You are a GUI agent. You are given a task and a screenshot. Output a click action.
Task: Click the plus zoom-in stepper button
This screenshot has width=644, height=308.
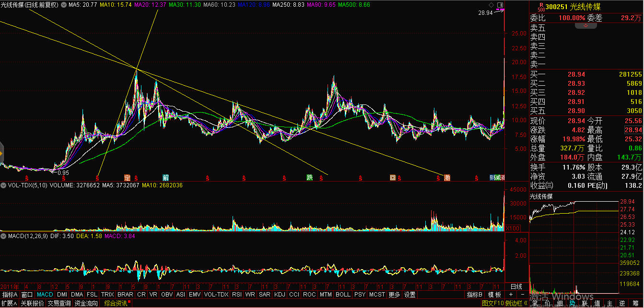(511, 295)
